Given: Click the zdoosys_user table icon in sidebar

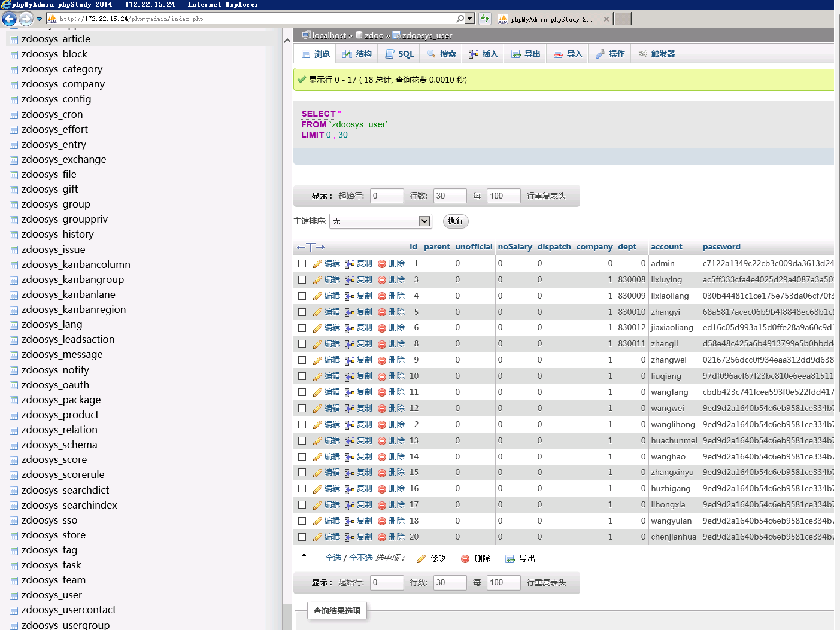Looking at the screenshot, I should coord(14,595).
